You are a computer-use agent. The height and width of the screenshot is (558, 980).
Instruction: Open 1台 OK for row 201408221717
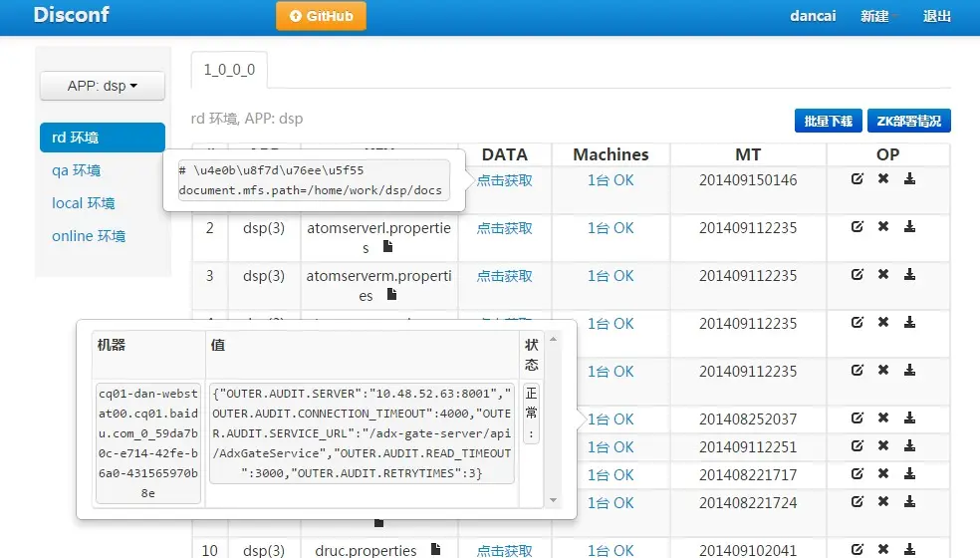pos(611,475)
